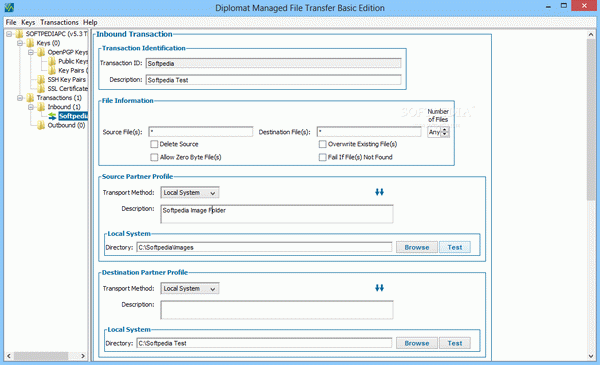Viewport: 600px width, 365px height.
Task: Open the File menu
Action: point(11,22)
